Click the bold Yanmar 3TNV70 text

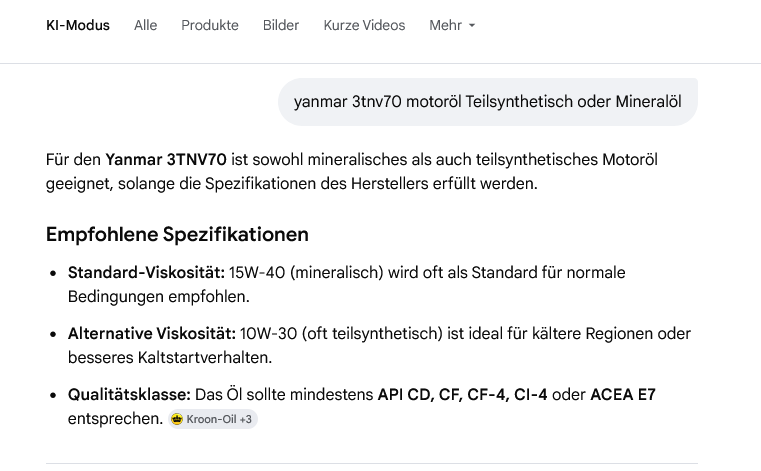(x=166, y=160)
